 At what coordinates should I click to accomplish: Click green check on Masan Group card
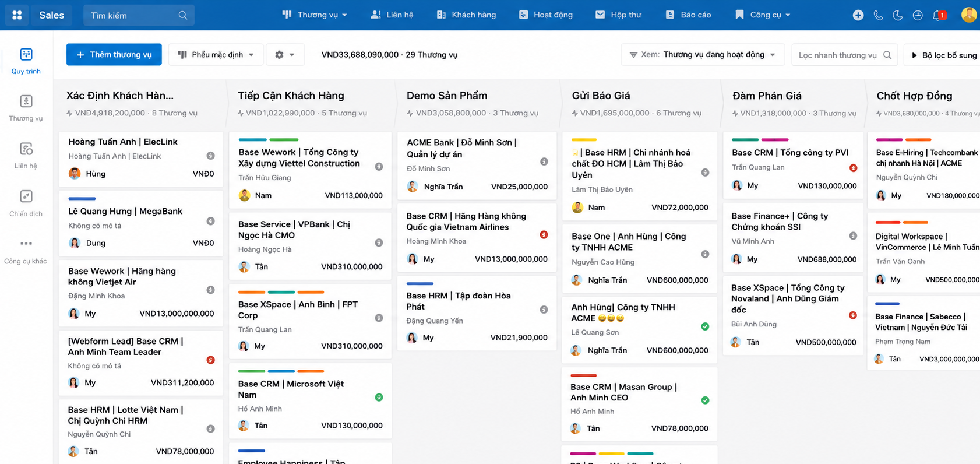tap(705, 400)
